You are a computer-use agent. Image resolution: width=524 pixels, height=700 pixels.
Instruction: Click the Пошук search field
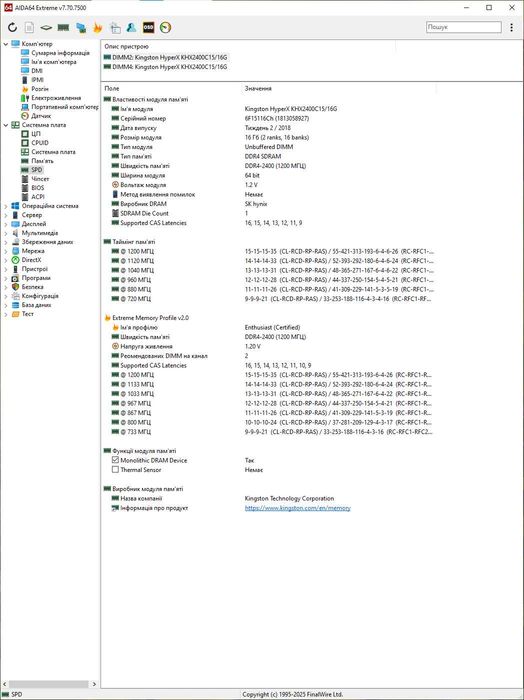pyautogui.click(x=463, y=27)
